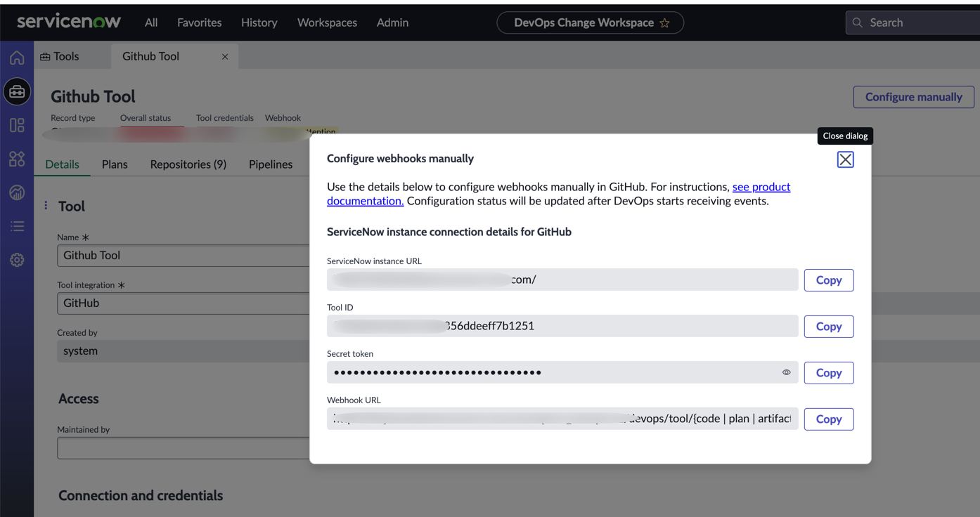
Task: Switch to the Plans tab
Action: (x=115, y=164)
